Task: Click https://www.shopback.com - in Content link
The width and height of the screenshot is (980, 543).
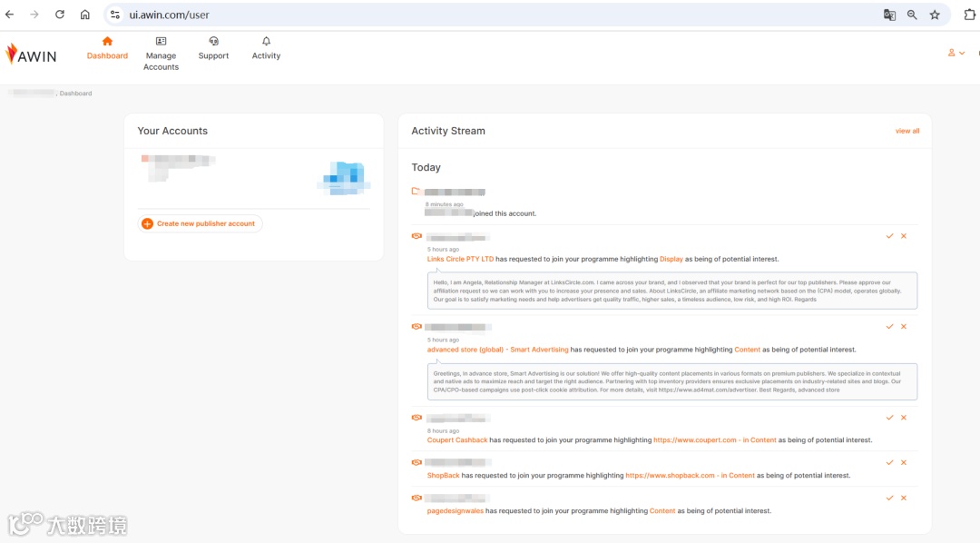Action: point(690,476)
